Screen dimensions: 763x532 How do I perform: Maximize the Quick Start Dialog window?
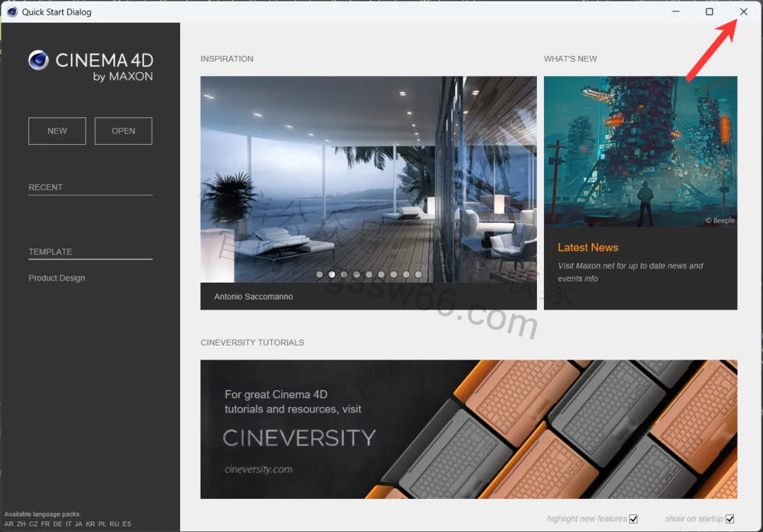click(x=709, y=11)
